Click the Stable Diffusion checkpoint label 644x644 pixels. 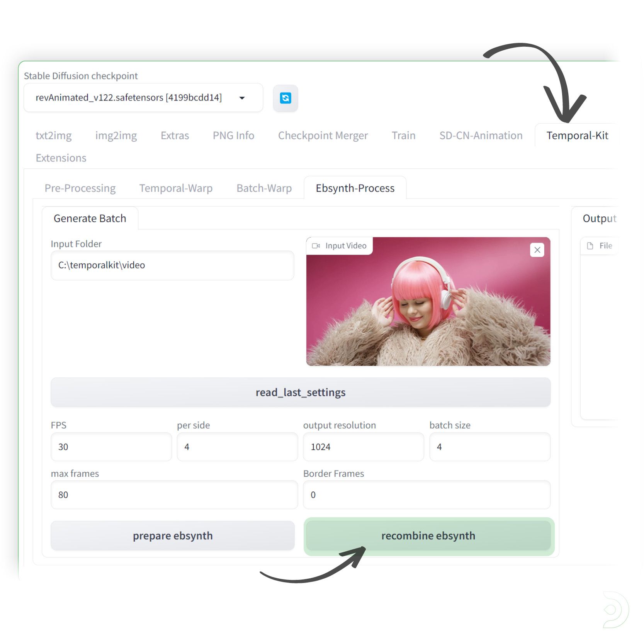(x=81, y=76)
